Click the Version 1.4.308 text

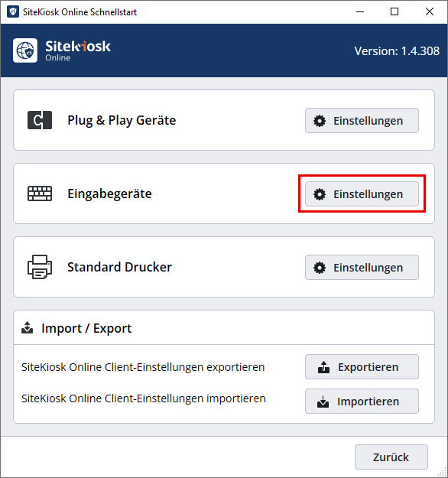[397, 51]
